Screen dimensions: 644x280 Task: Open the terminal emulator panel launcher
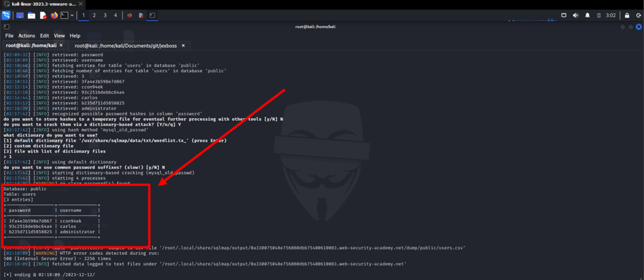[65, 16]
